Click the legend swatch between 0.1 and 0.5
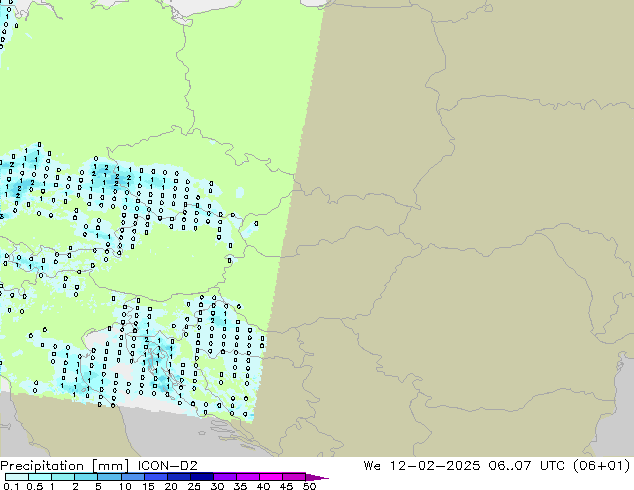This screenshot has height=490, width=634. [17, 477]
